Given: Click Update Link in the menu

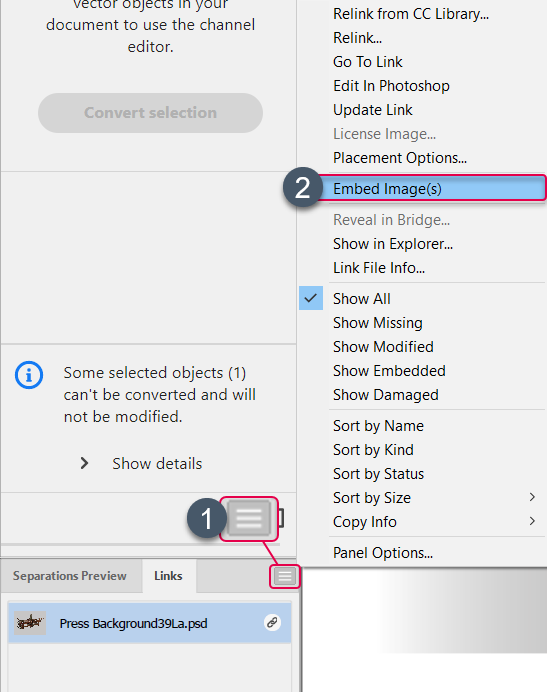Looking at the screenshot, I should tap(373, 109).
